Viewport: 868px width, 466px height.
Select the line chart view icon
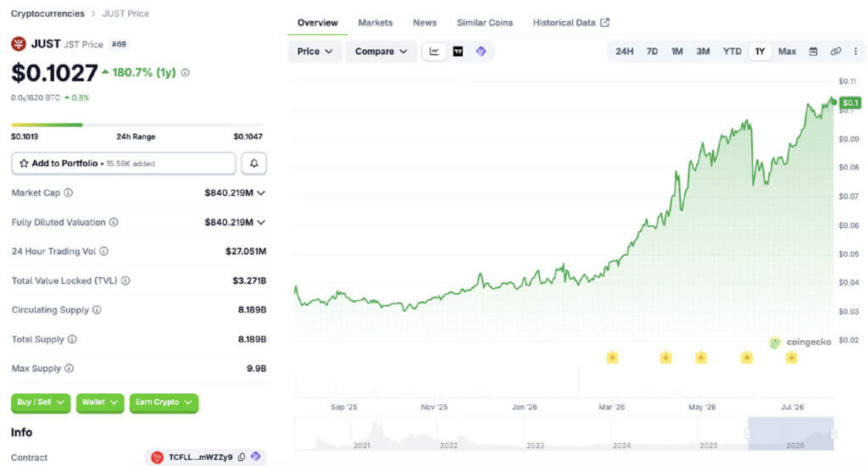(434, 52)
